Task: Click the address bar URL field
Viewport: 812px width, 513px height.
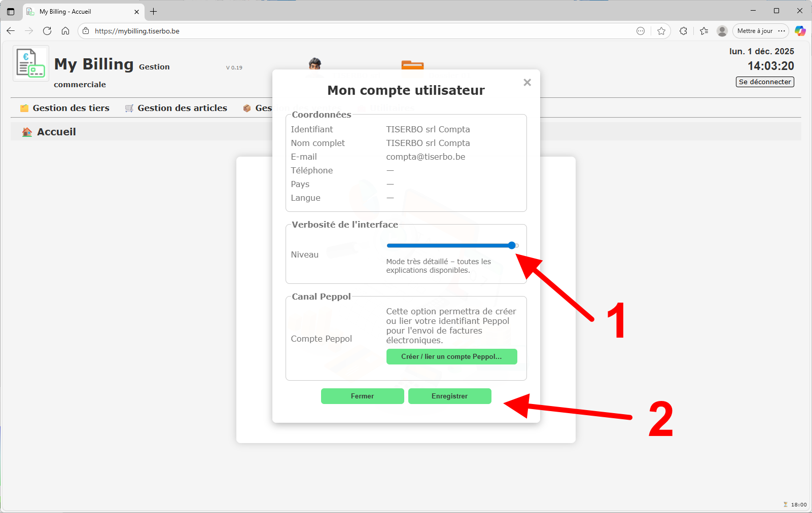Action: pyautogui.click(x=355, y=31)
